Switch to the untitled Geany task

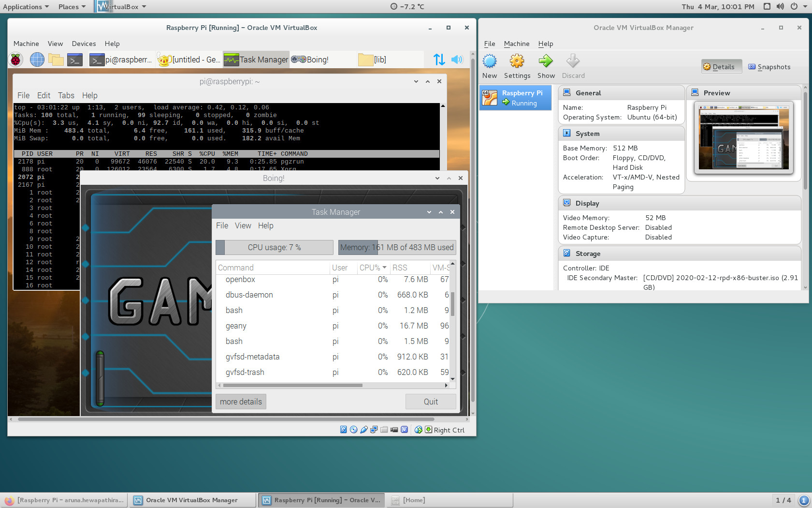pos(189,60)
